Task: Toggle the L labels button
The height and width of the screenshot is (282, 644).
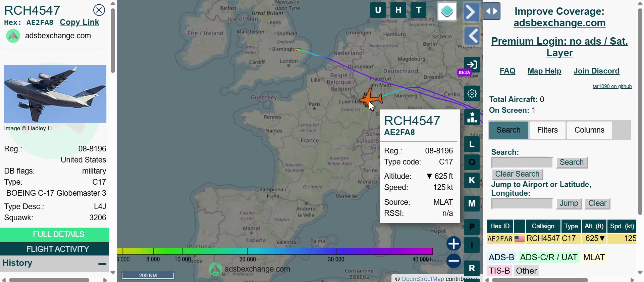Action: click(472, 144)
